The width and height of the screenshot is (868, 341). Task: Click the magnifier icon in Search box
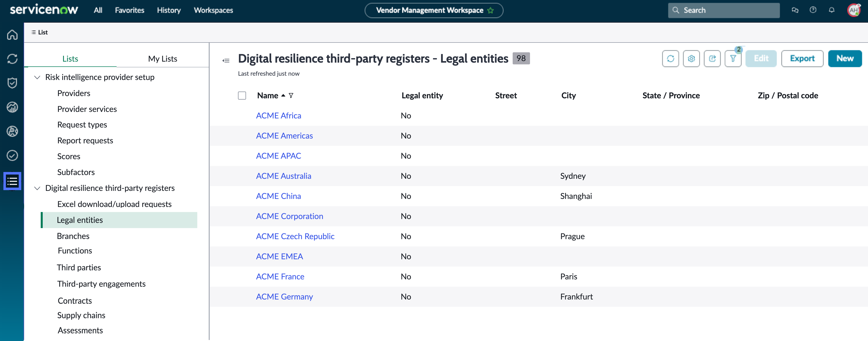(676, 10)
